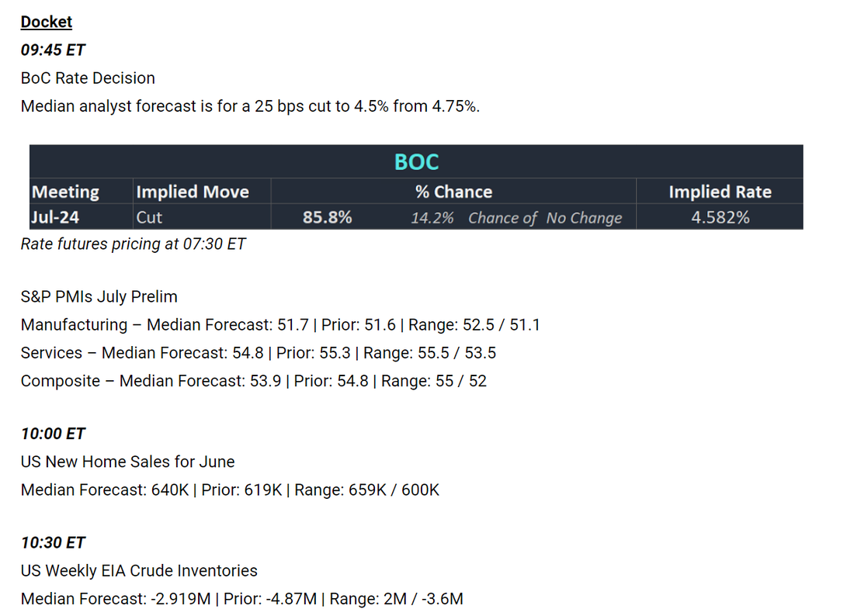Click the Services median forecast line
Image resolution: width=854 pixels, height=616 pixels.
coord(259,353)
